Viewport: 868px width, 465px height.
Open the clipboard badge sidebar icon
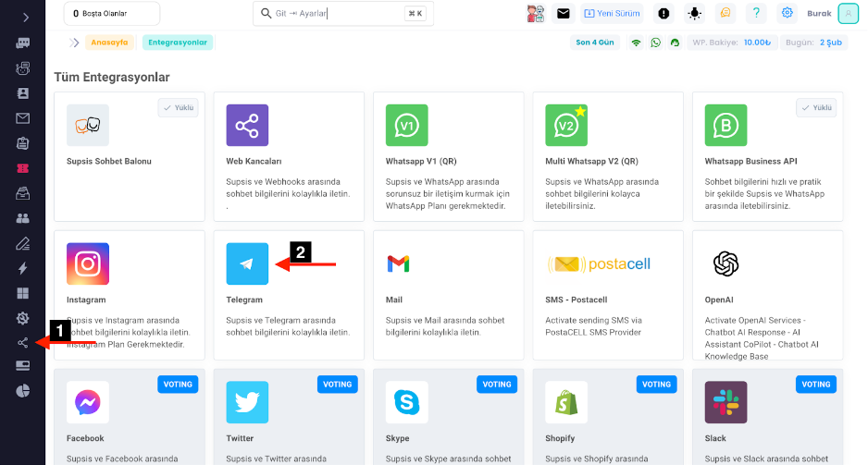(x=23, y=143)
